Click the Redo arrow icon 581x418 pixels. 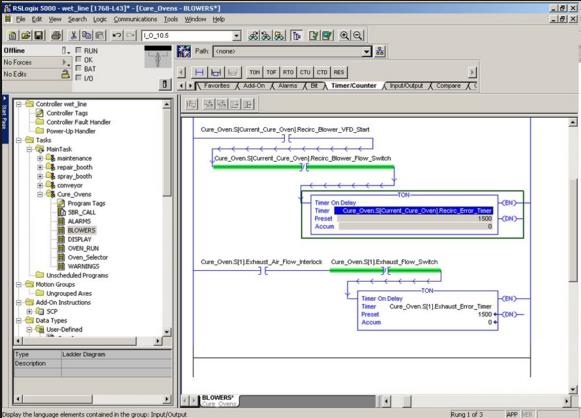(x=130, y=36)
